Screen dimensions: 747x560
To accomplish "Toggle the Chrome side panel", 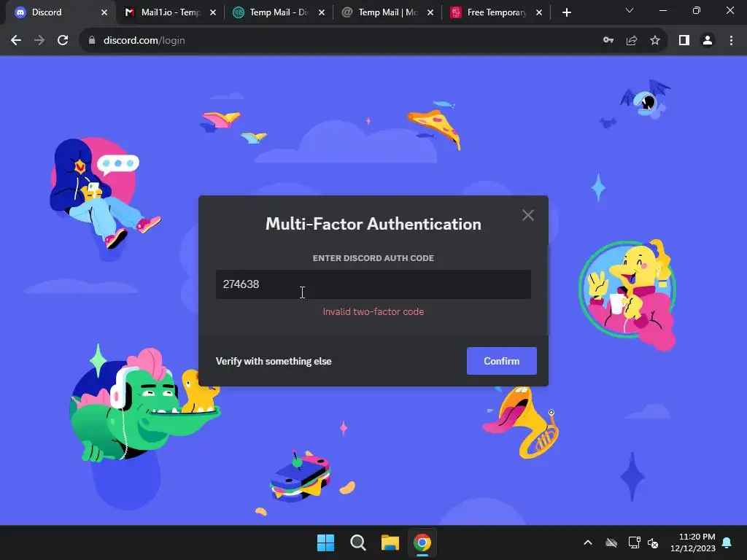I will point(684,41).
